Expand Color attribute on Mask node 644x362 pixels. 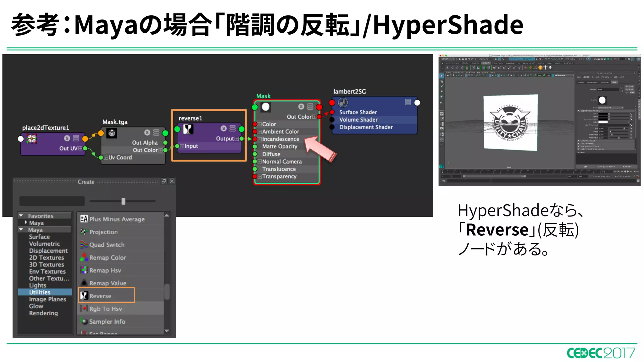[x=260, y=124]
